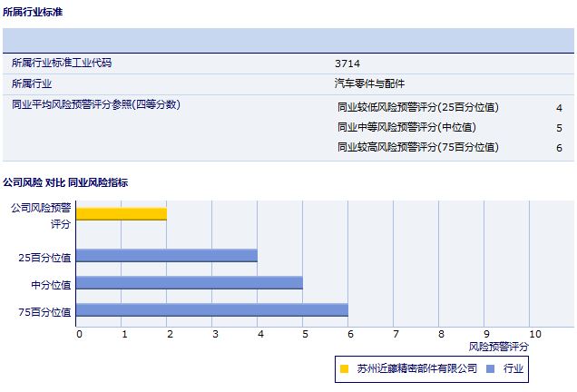
Task: Click the 汽车零件与配件 industry value
Action: tap(369, 83)
